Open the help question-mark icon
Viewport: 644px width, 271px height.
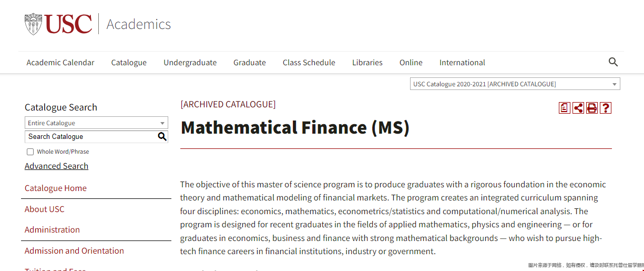(606, 108)
